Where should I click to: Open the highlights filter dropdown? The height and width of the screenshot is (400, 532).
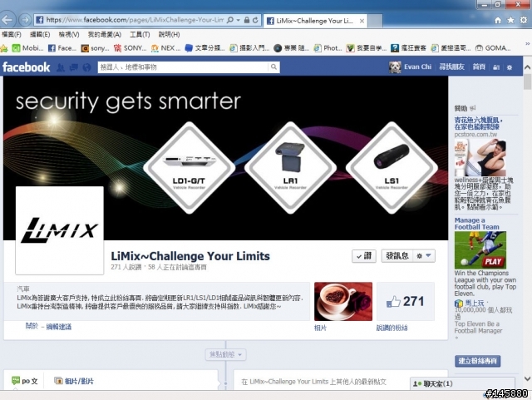pyautogui.click(x=225, y=355)
